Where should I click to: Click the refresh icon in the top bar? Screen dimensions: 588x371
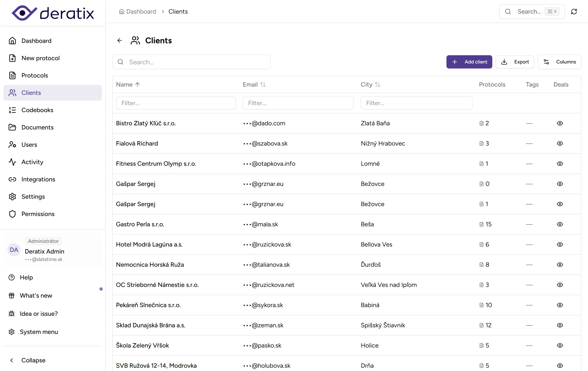[574, 12]
